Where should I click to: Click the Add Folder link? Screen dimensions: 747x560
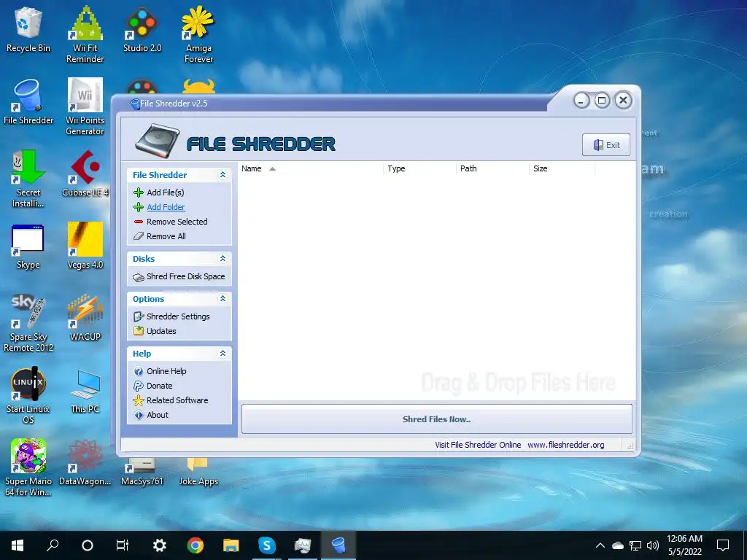point(166,207)
